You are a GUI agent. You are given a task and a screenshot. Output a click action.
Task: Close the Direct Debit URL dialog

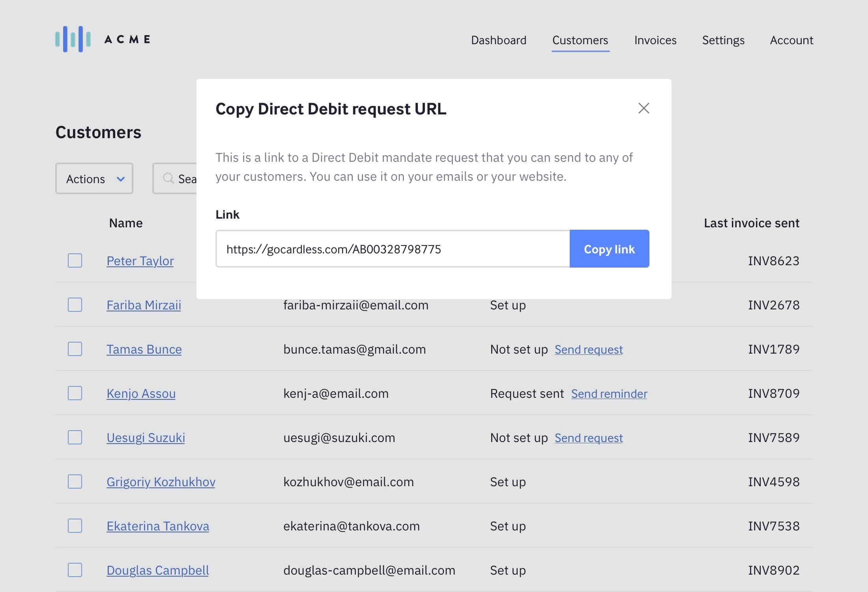pos(644,108)
